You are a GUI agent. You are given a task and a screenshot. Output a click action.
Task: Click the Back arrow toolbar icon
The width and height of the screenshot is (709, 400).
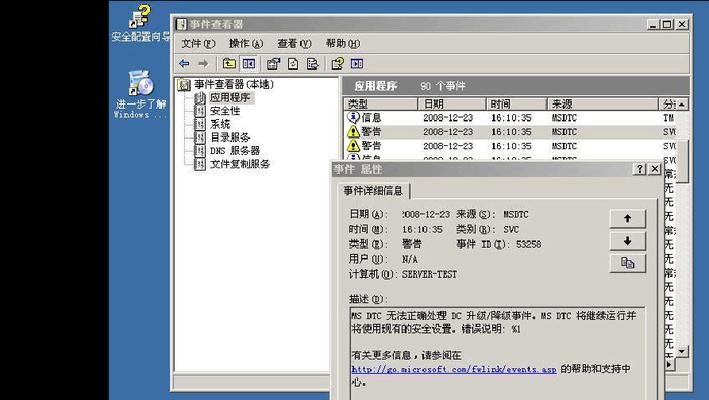point(184,64)
